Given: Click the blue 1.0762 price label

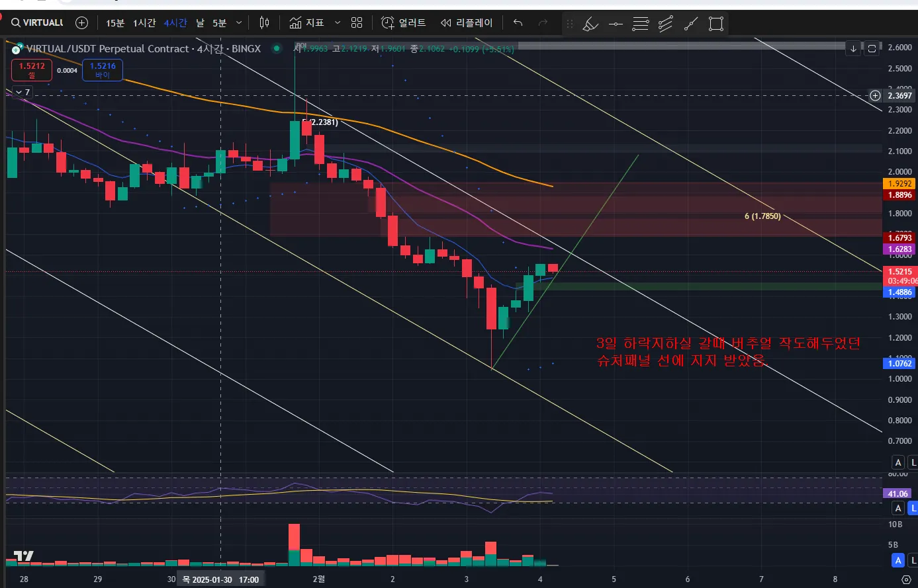Looking at the screenshot, I should (x=899, y=363).
